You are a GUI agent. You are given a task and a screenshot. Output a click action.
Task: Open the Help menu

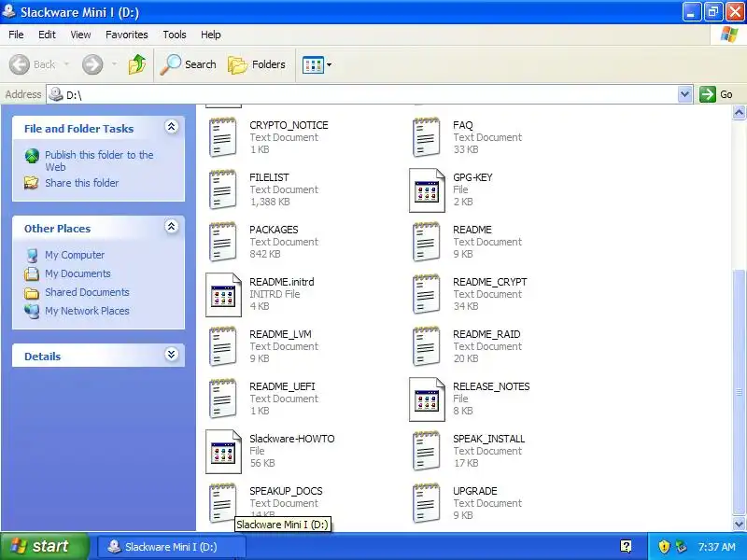pyautogui.click(x=211, y=35)
